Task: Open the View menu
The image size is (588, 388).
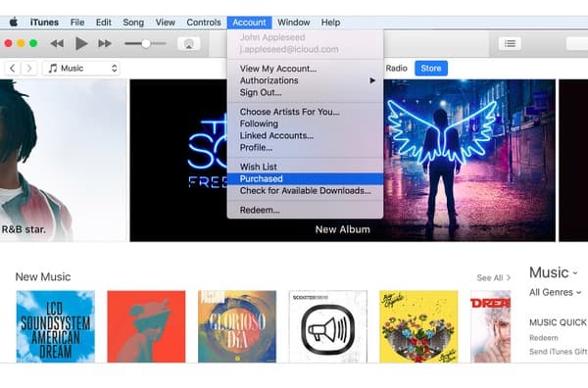Action: tap(166, 23)
